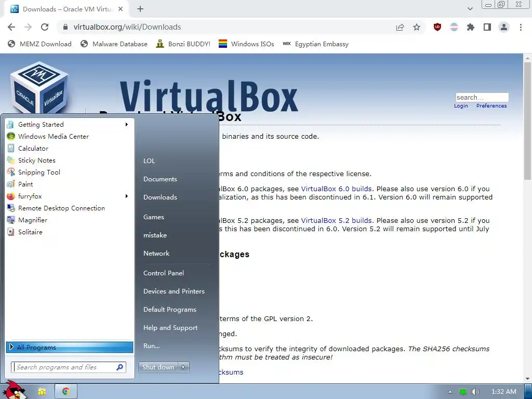Click the Shut down button
The height and width of the screenshot is (399, 532).
(x=158, y=367)
